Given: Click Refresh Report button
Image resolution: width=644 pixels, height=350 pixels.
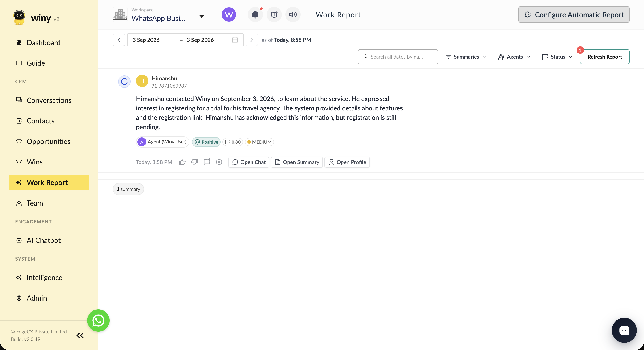Looking at the screenshot, I should (604, 57).
